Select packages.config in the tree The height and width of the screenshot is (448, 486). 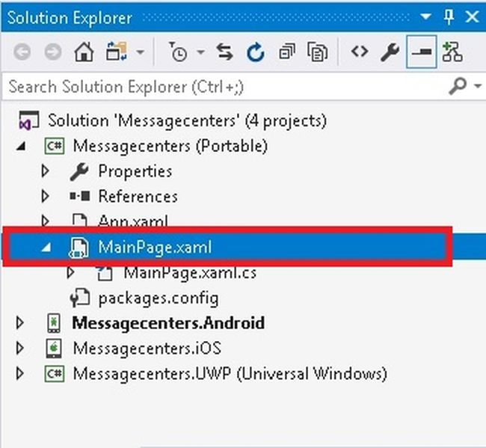[x=158, y=298]
